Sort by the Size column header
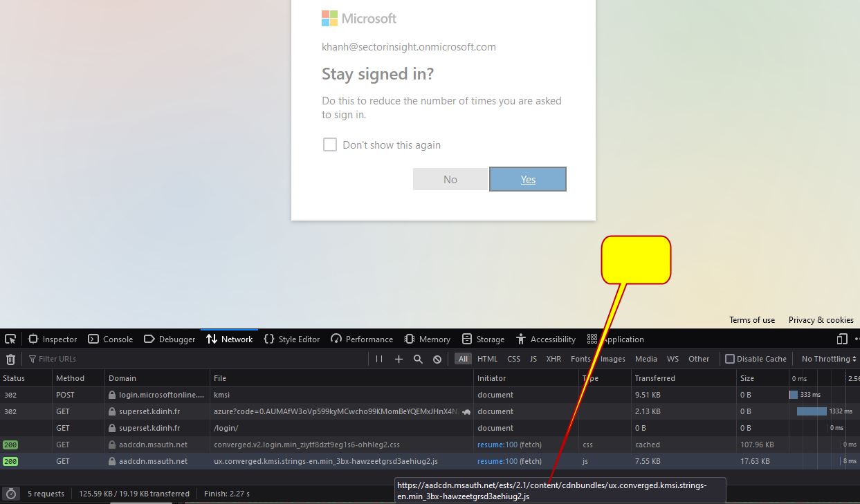Viewport: 860px width, 504px height. [x=763, y=378]
